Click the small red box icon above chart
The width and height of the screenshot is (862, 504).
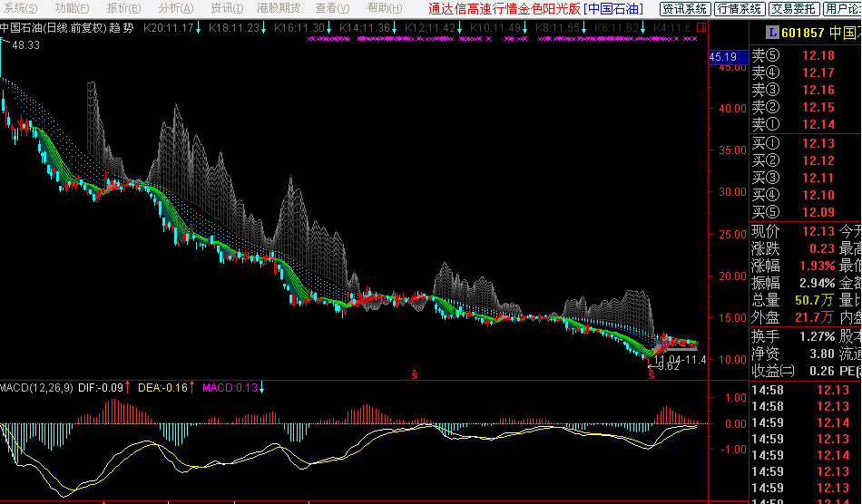tap(700, 27)
